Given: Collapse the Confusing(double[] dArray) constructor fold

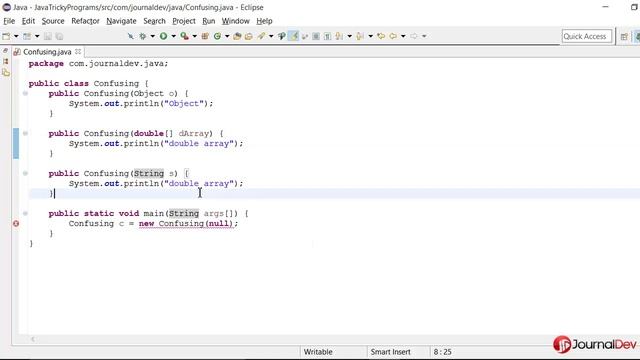Looking at the screenshot, I should [25, 133].
